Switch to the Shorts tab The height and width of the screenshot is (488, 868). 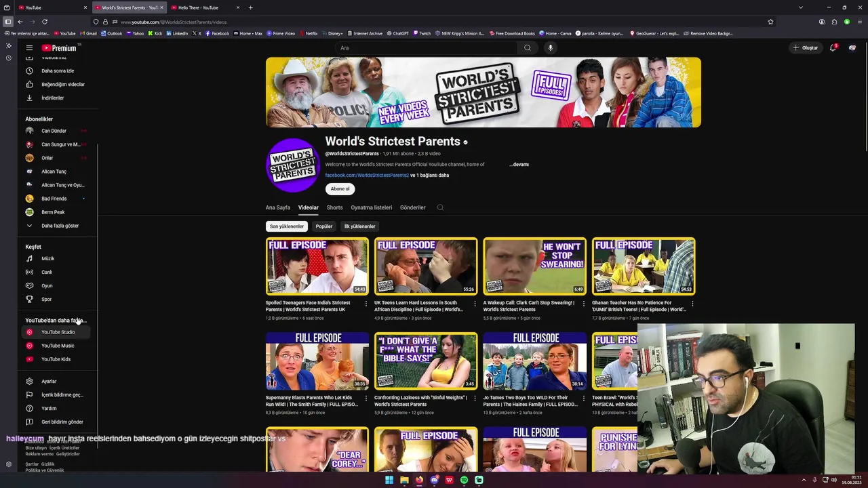pos(335,207)
